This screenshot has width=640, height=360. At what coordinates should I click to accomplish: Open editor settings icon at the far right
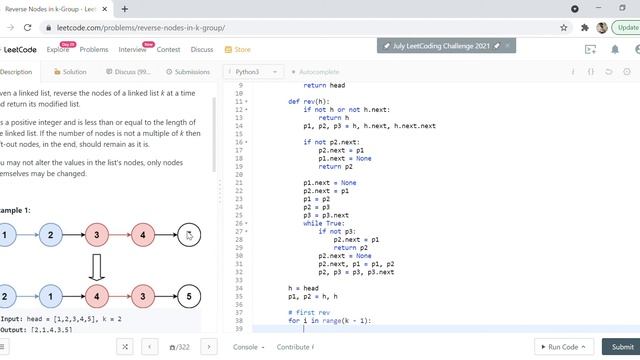627,72
